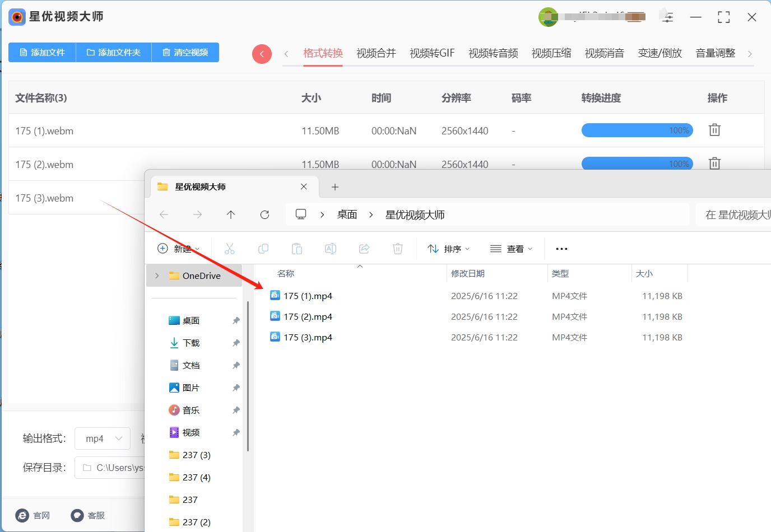
Task: Click the Share icon in Explorer toolbar
Action: pos(364,249)
